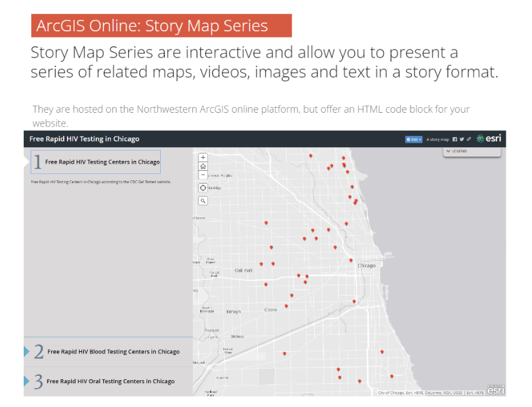The image size is (532, 407).
Task: Open 'A story map' link
Action: pos(437,140)
